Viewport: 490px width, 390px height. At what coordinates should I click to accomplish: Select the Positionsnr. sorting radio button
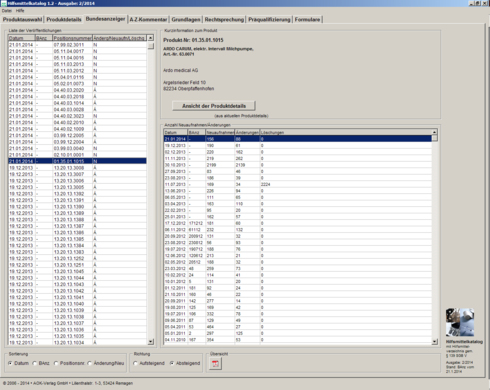click(56, 363)
